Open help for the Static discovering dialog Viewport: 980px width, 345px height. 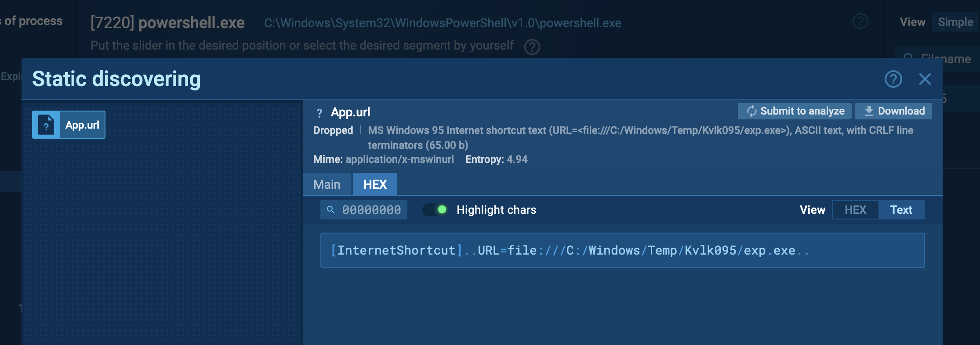point(893,79)
